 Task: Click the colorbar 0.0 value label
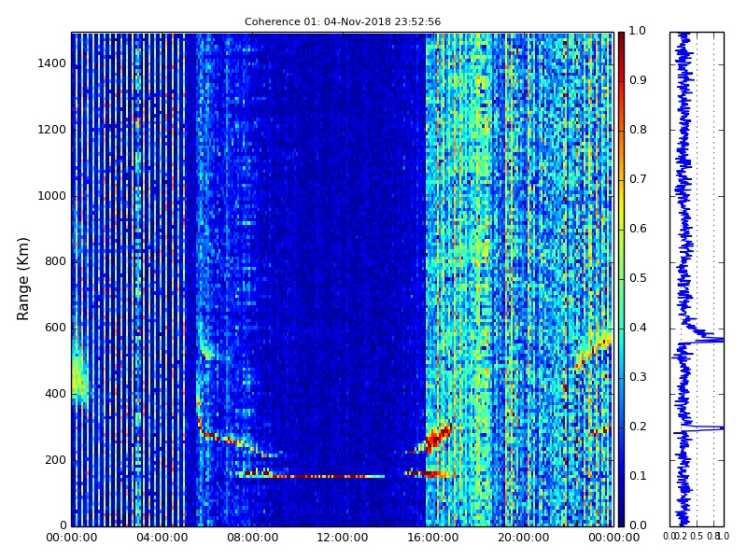638,525
